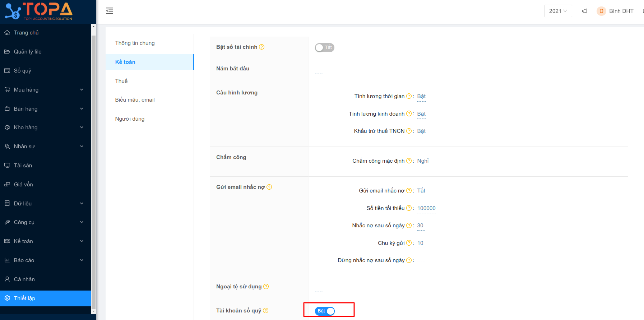This screenshot has height=320, width=644.
Task: Click the Kế toán book icon in sidebar
Action: tap(7, 241)
